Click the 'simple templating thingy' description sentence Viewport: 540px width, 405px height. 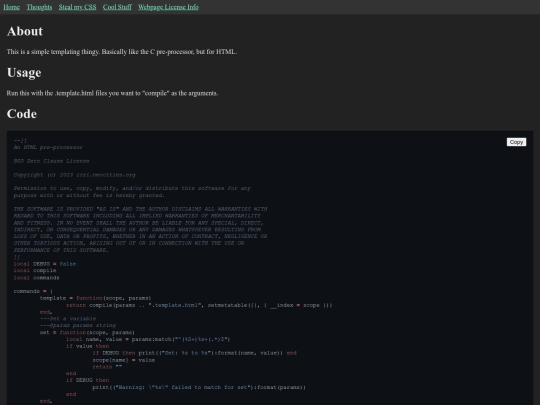[122, 52]
